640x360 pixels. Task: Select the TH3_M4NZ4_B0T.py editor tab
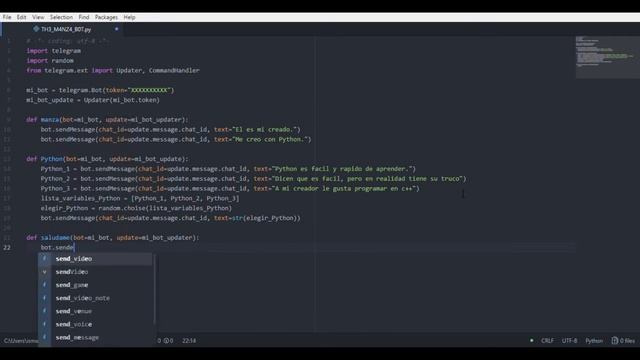(63, 29)
